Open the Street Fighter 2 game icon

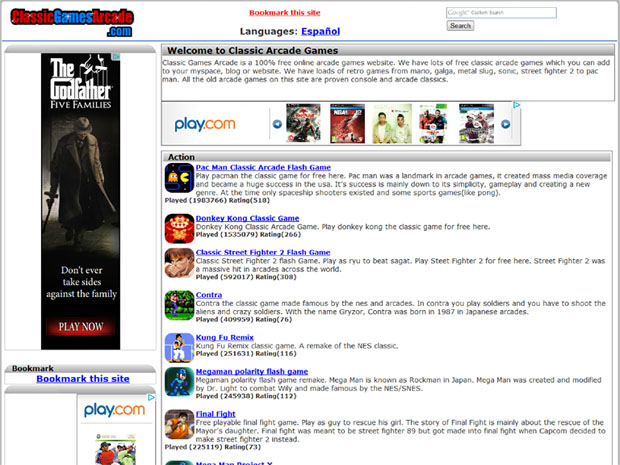(179, 263)
